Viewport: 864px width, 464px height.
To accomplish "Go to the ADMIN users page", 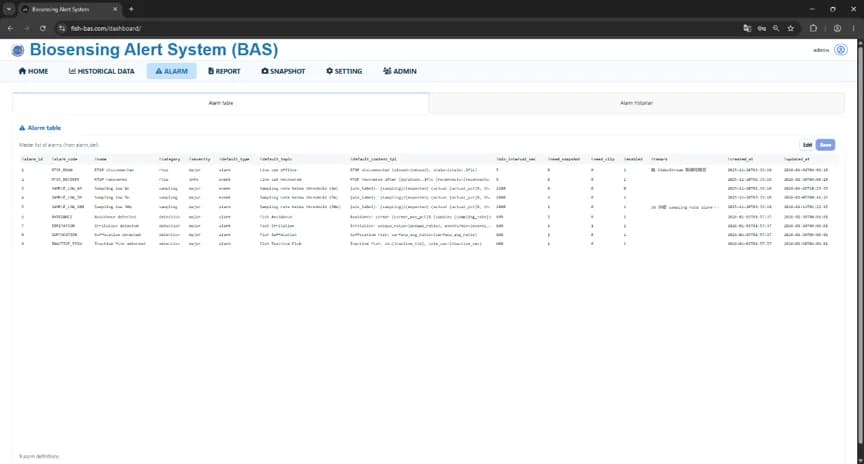I will click(400, 71).
